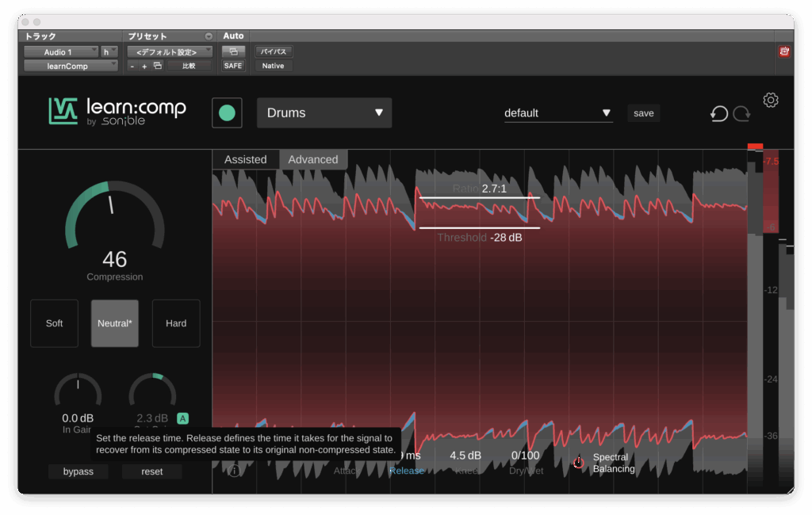Click the Native button
The width and height of the screenshot is (812, 515).
[x=273, y=66]
